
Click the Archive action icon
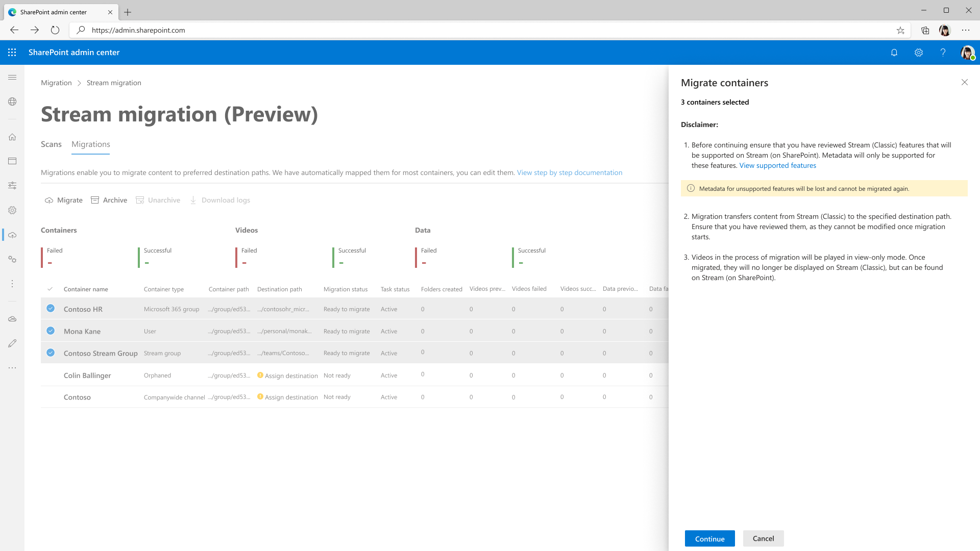95,200
